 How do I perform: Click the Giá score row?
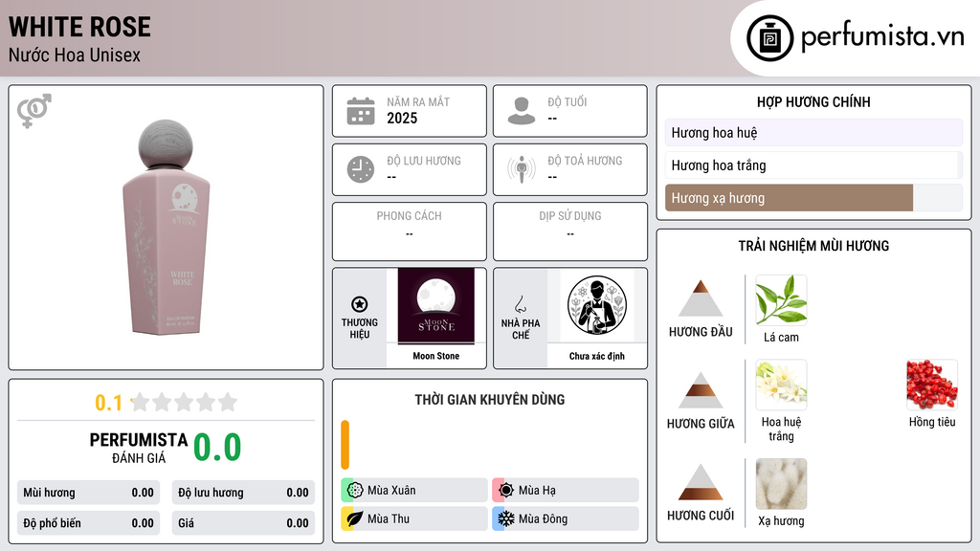pos(243,523)
